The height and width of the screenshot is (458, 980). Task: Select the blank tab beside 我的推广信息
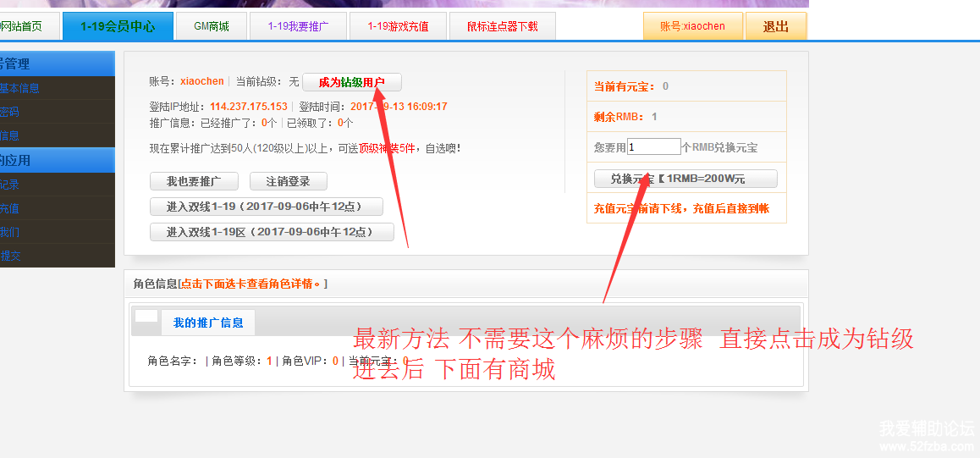point(146,316)
